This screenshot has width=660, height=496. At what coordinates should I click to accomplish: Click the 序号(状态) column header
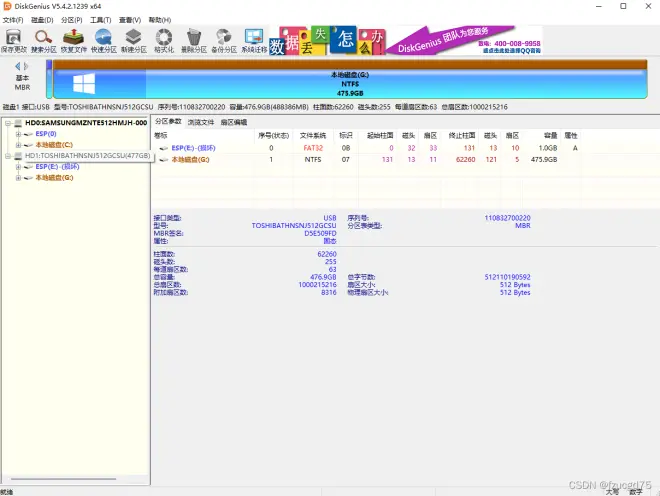273,135
